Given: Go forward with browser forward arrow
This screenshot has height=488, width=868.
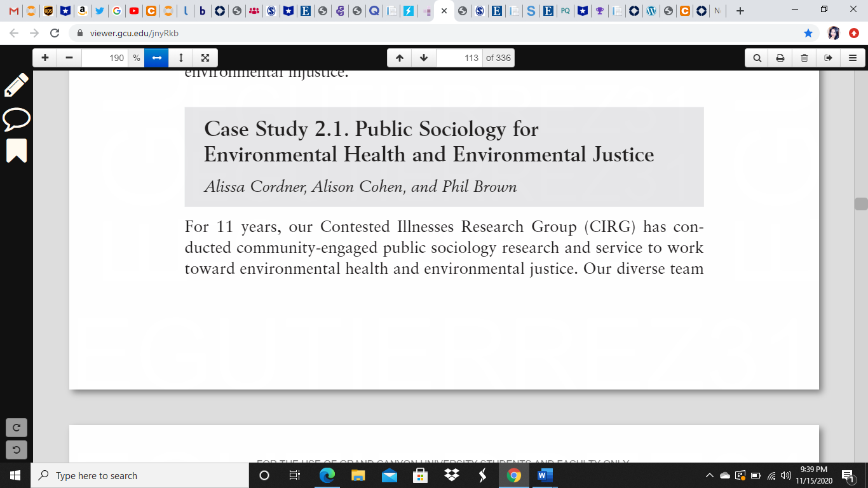Looking at the screenshot, I should (34, 33).
